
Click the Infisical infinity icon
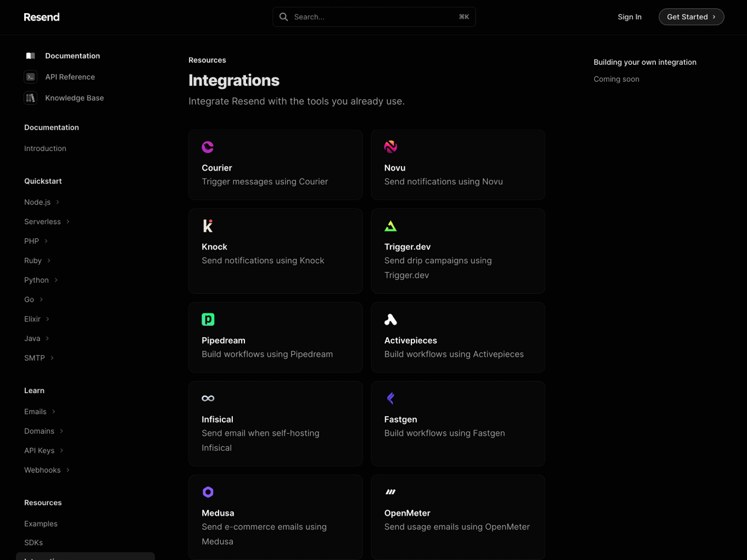click(208, 399)
